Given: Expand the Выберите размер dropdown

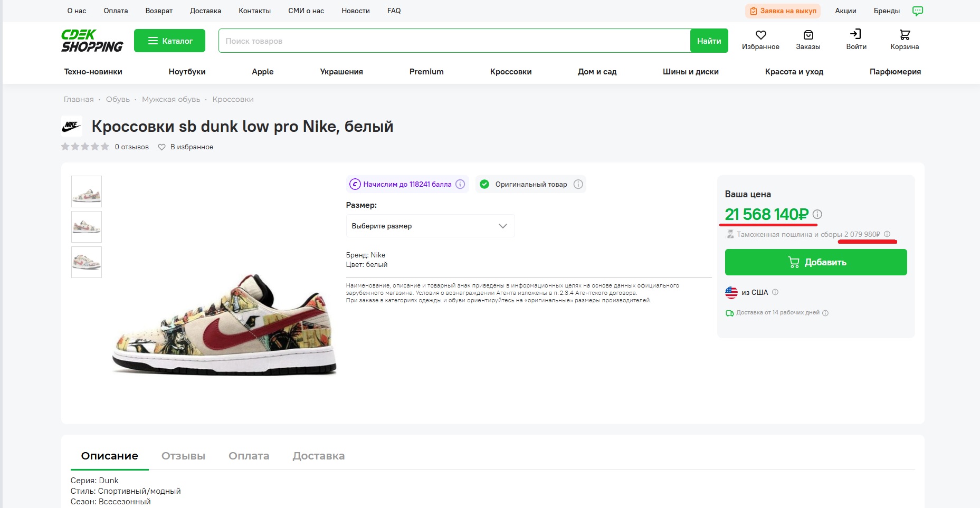Looking at the screenshot, I should 430,226.
